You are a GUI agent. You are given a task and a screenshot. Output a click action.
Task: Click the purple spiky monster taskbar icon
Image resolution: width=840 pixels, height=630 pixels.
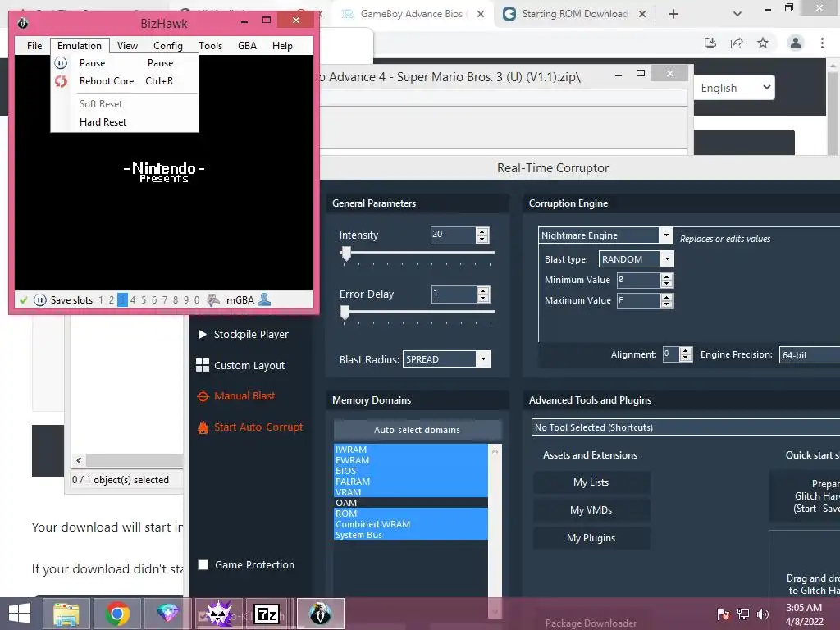click(219, 614)
